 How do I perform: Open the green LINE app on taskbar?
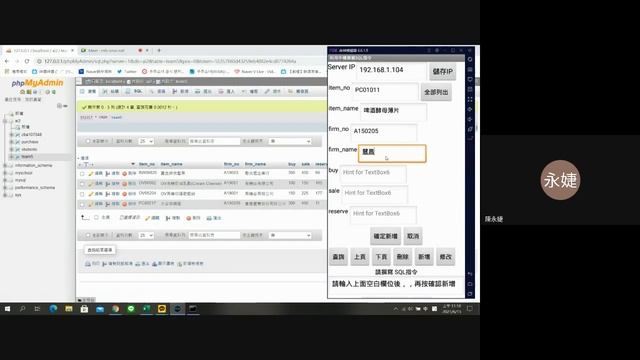point(131,309)
